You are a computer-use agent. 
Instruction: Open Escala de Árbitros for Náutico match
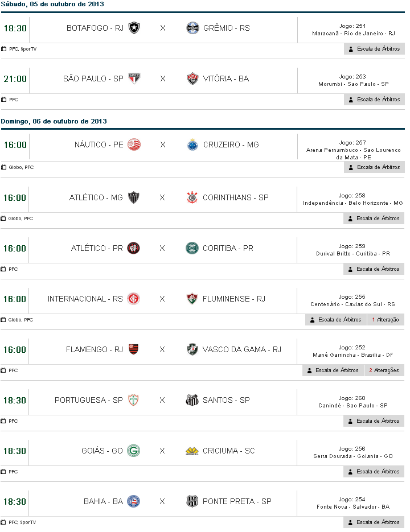[374, 167]
